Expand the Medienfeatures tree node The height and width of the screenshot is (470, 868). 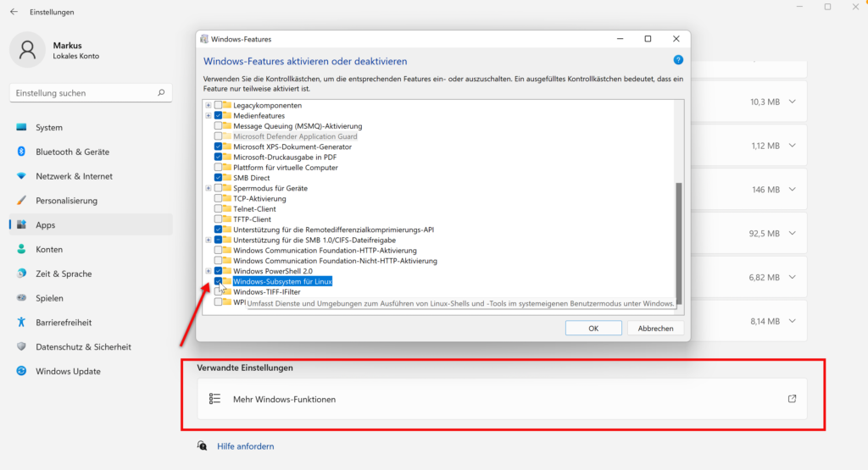(209, 115)
